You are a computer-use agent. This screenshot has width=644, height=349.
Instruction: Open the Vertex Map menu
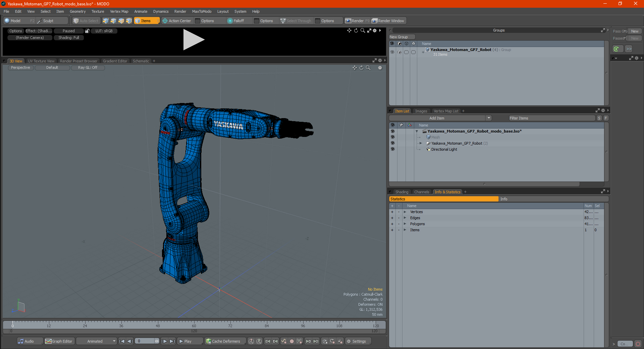pyautogui.click(x=119, y=11)
